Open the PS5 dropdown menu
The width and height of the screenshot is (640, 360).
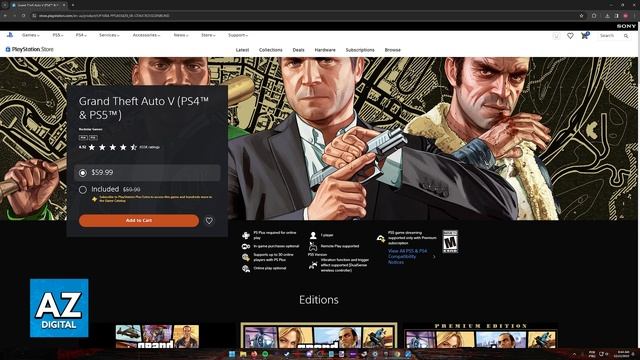click(x=58, y=36)
